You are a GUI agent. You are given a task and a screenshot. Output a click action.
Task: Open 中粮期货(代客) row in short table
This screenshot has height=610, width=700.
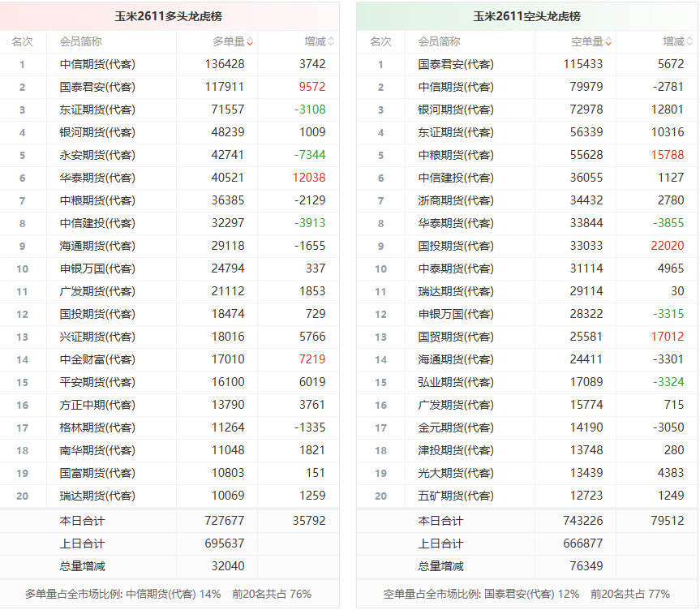[x=527, y=155]
